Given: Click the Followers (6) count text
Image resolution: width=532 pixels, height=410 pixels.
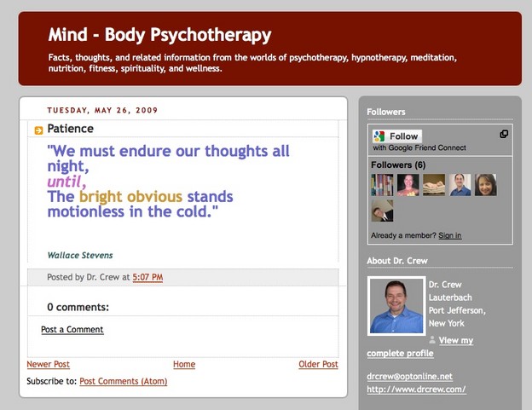Looking at the screenshot, I should [x=398, y=165].
